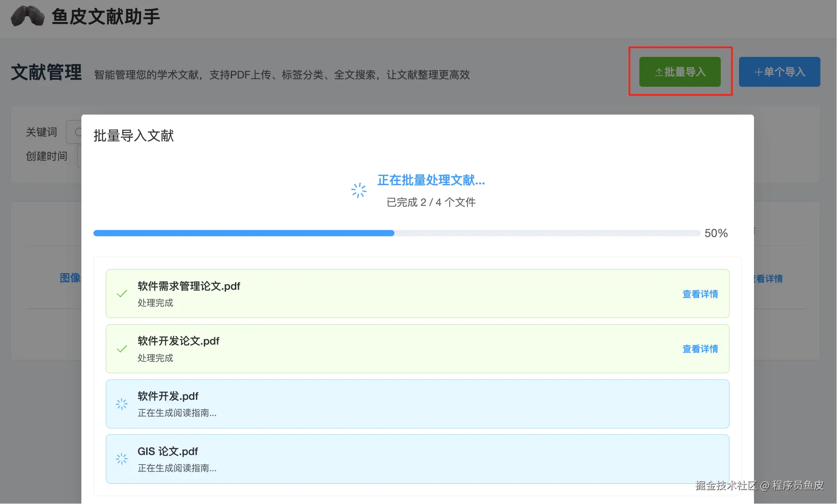This screenshot has width=837, height=504.
Task: Click the loading spinner next to 软件开发.pdf
Action: pos(122,404)
